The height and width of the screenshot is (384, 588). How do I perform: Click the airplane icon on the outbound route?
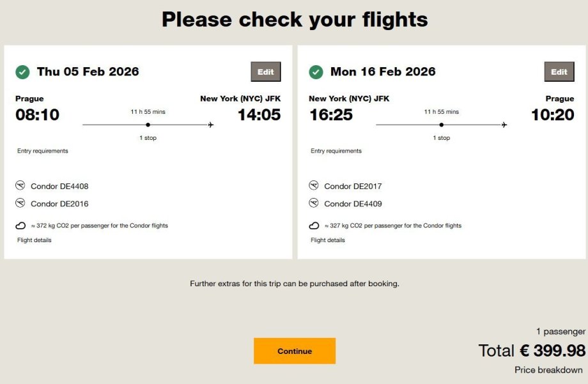point(211,125)
